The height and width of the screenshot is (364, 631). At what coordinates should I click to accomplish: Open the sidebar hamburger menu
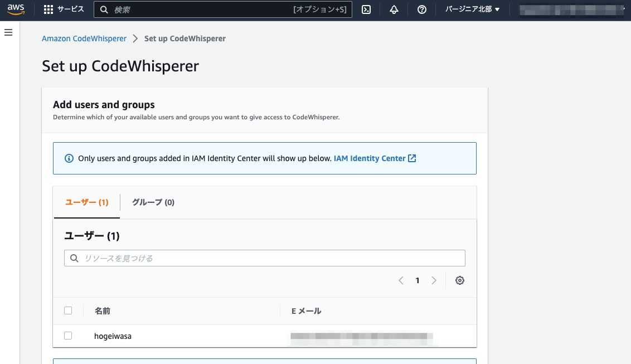(8, 32)
